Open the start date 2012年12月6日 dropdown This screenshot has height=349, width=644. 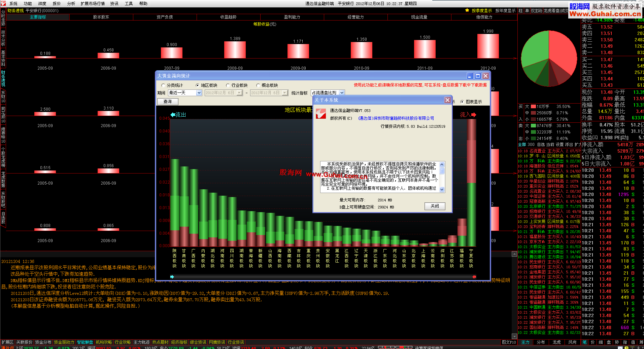point(240,93)
